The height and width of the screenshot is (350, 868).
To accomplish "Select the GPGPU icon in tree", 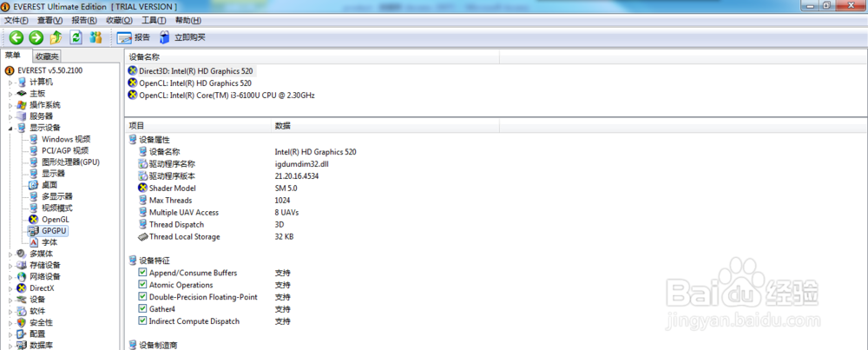I will [x=34, y=231].
